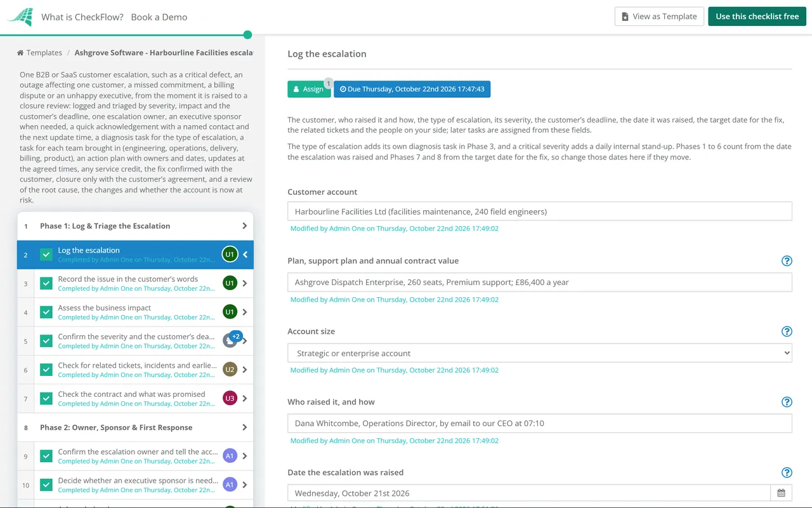This screenshot has height=508, width=812.
Task: Expand Phase 2: Owner, Sponsor chevron
Action: click(245, 427)
